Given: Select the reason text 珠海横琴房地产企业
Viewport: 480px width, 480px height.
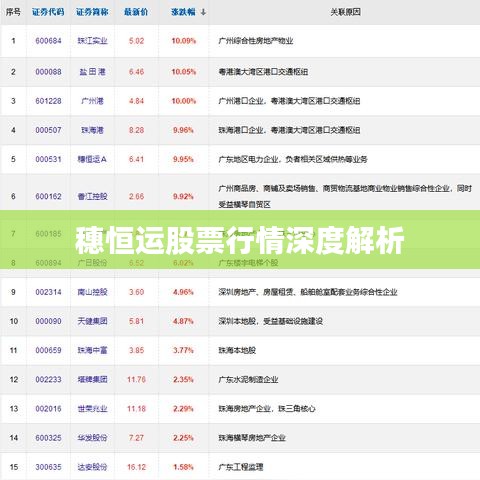Looking at the screenshot, I should click(x=252, y=438).
